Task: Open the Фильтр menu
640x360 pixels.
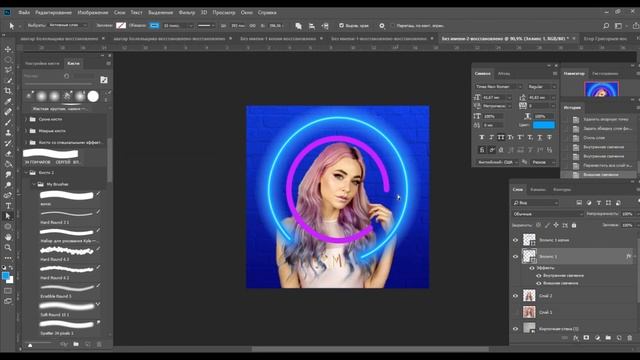Action: coord(187,13)
